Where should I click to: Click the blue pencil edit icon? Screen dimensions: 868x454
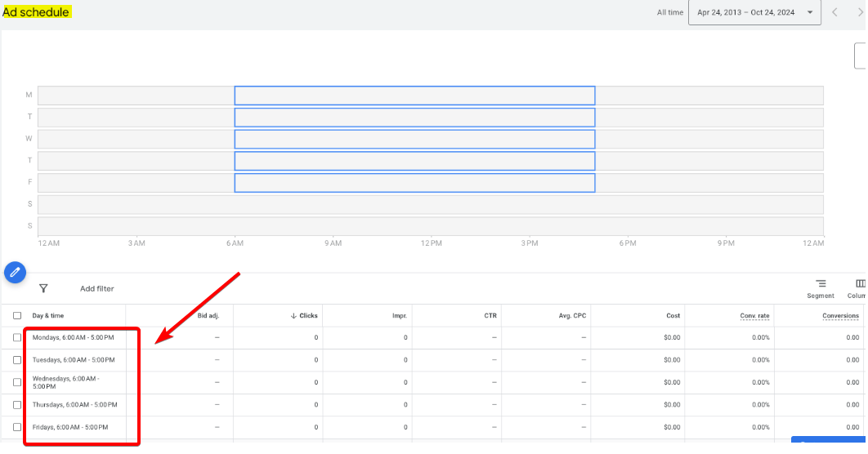click(15, 272)
